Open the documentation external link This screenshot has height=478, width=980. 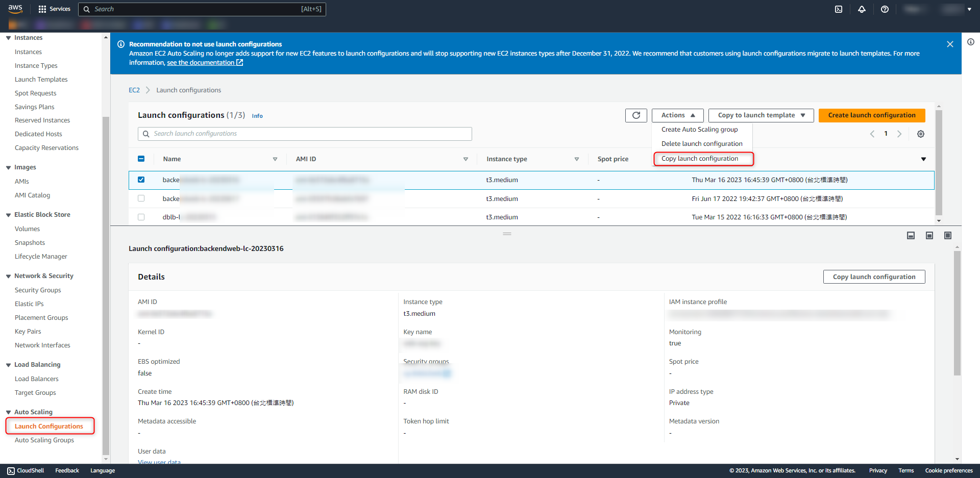pos(205,63)
